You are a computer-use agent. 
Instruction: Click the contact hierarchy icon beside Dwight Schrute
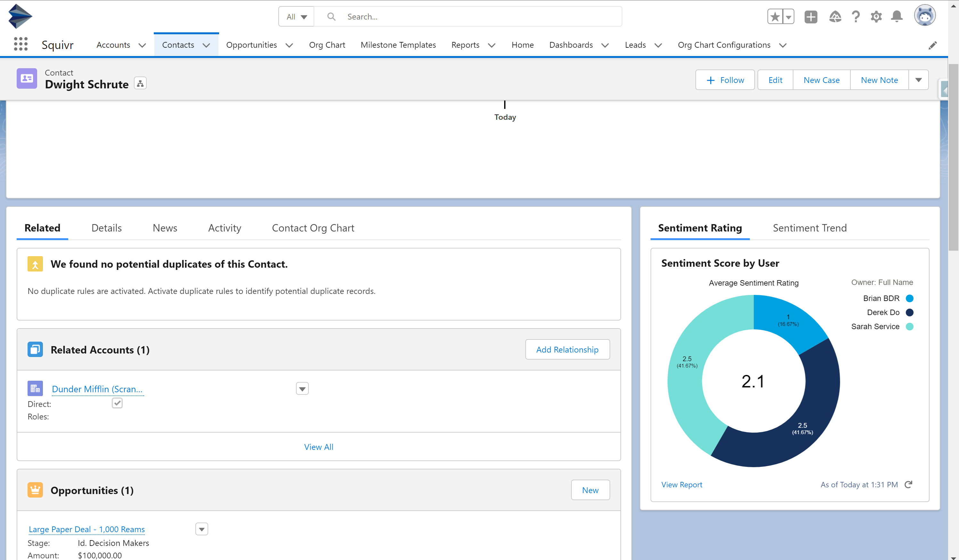click(x=140, y=84)
